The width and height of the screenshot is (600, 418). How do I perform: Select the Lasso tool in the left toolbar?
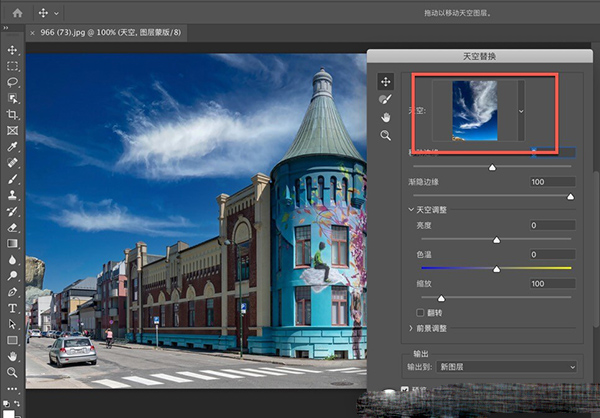[x=13, y=82]
